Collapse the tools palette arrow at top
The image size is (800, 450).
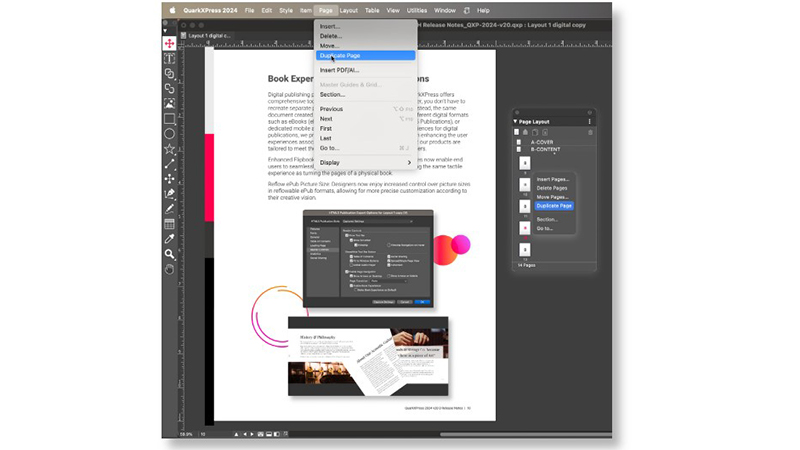(165, 31)
